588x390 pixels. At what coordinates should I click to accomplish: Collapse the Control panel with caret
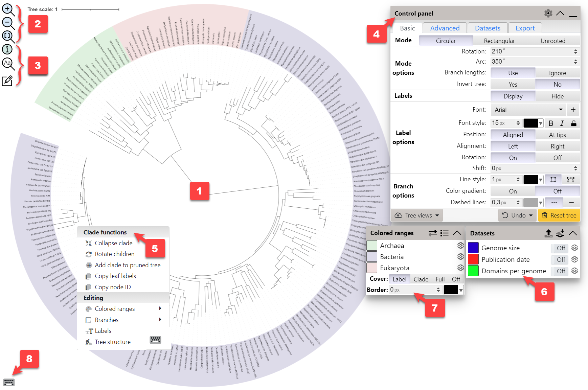coord(560,13)
